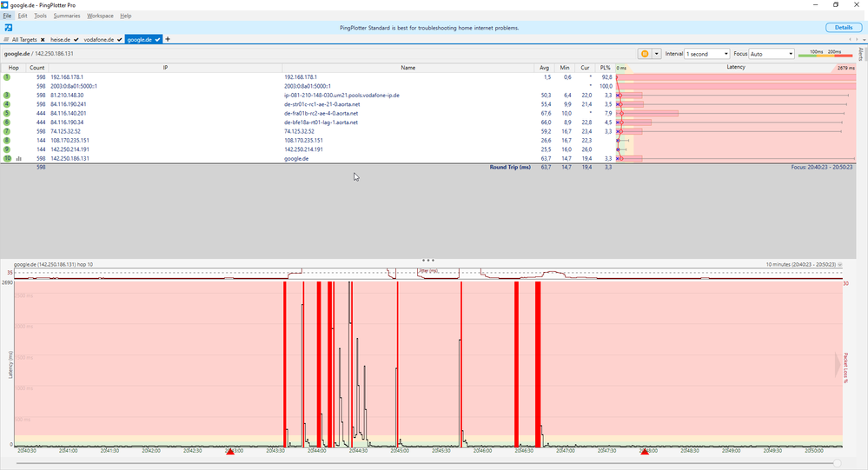Click the timeline scrollbar slider handle
868x470 pixels.
pyautogui.click(x=838, y=463)
